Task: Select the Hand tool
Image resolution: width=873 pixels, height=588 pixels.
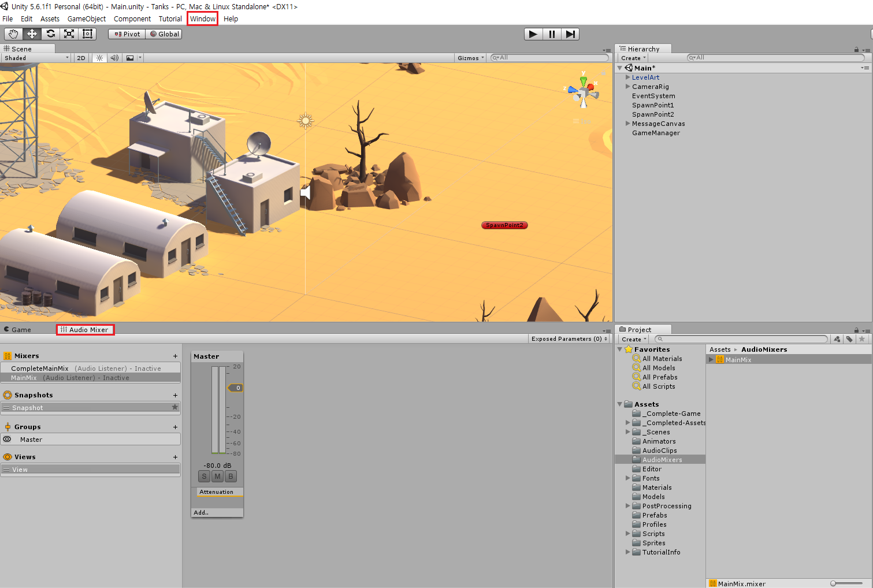Action: 13,34
